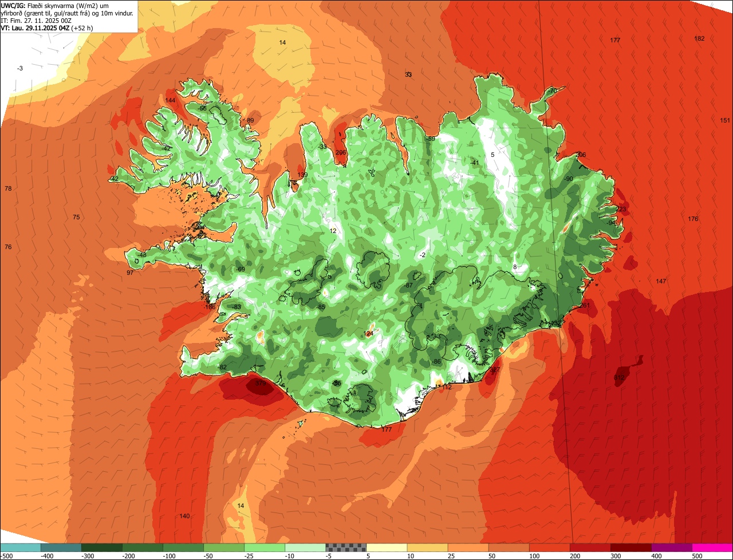This screenshot has width=733, height=560.
Task: Click the '112' value on the south coast
Action: tap(447, 387)
